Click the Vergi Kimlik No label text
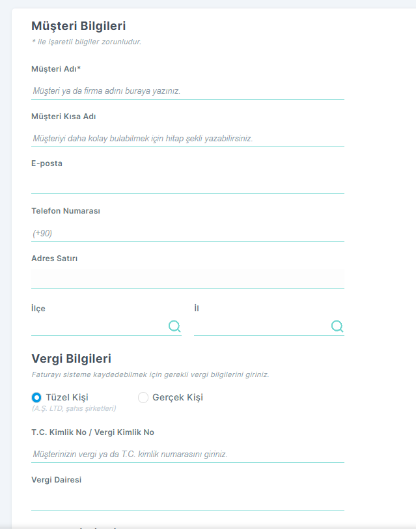 (124, 432)
